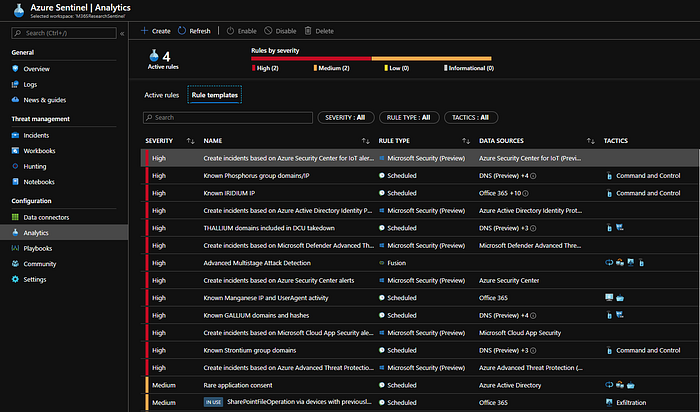Open Workbooks icon in sidebar
Screen dimensions: 700x412
(15, 151)
